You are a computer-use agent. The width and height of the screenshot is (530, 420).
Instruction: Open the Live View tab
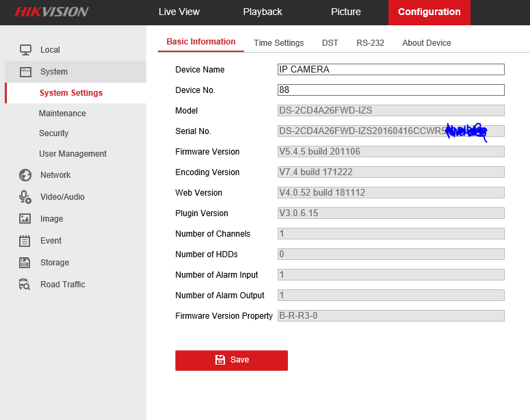pos(179,12)
